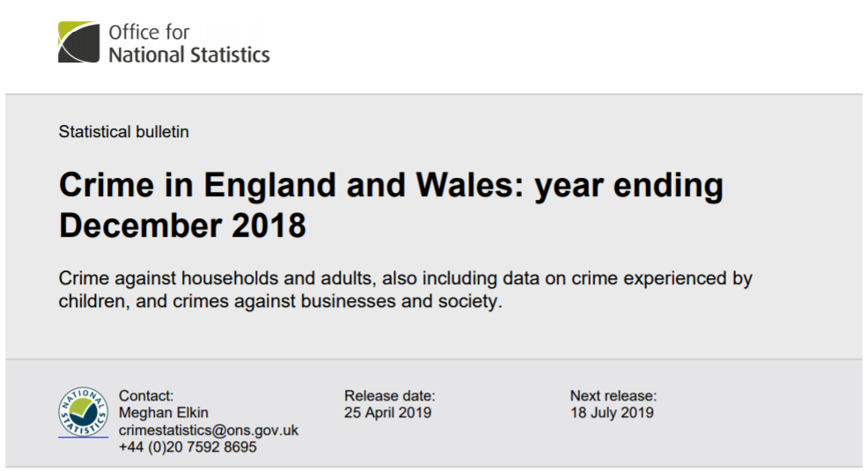Open the crimestatistics@ons.gov.uk email link

(x=208, y=430)
